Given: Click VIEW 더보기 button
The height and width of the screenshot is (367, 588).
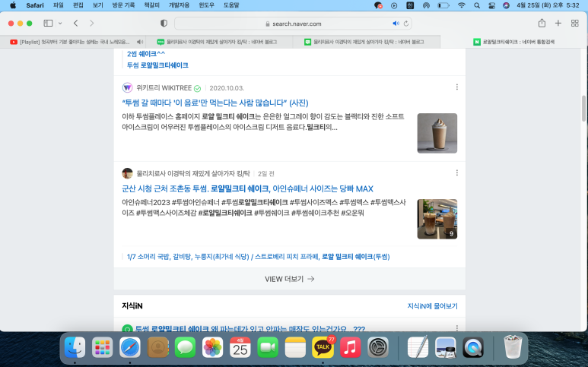Looking at the screenshot, I should [x=290, y=279].
